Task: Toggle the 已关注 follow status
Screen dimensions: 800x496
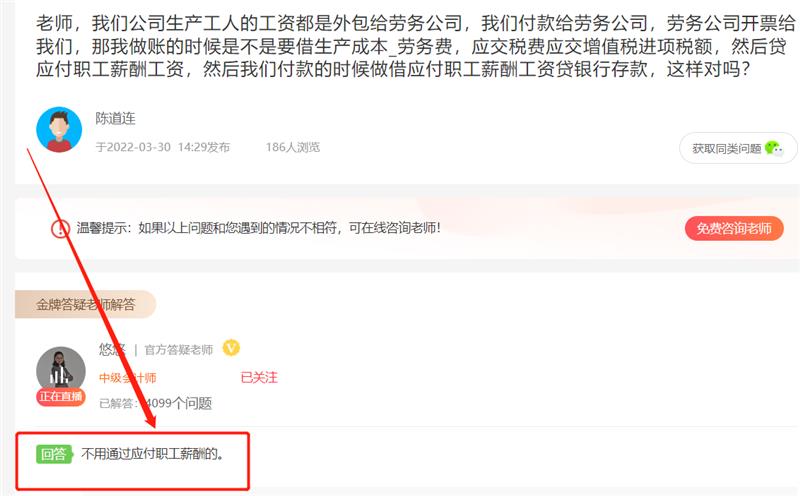Action: click(x=259, y=378)
